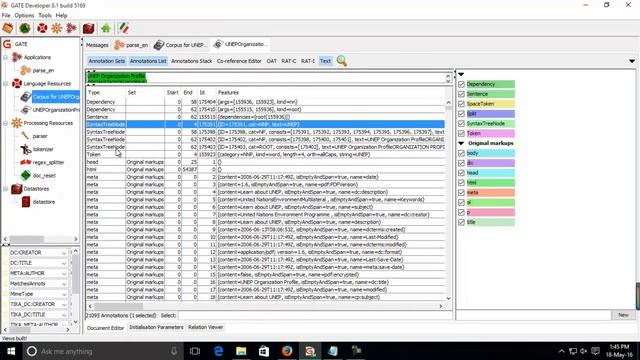This screenshot has width=640, height=360.
Task: Select Language Resources node
Action: tap(47, 83)
